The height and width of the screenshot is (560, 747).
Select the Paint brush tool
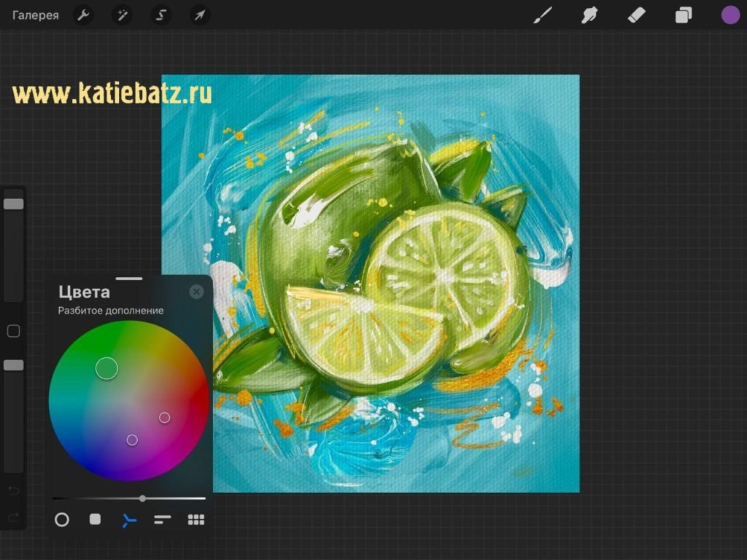click(543, 15)
